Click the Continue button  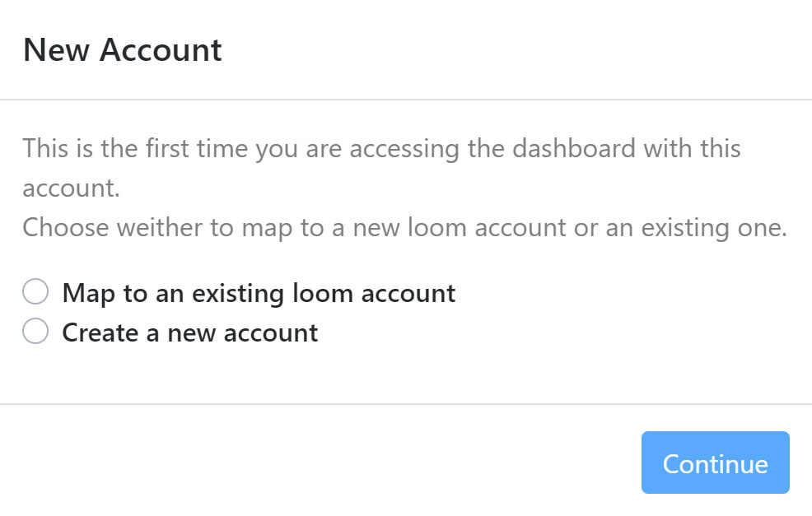(715, 463)
